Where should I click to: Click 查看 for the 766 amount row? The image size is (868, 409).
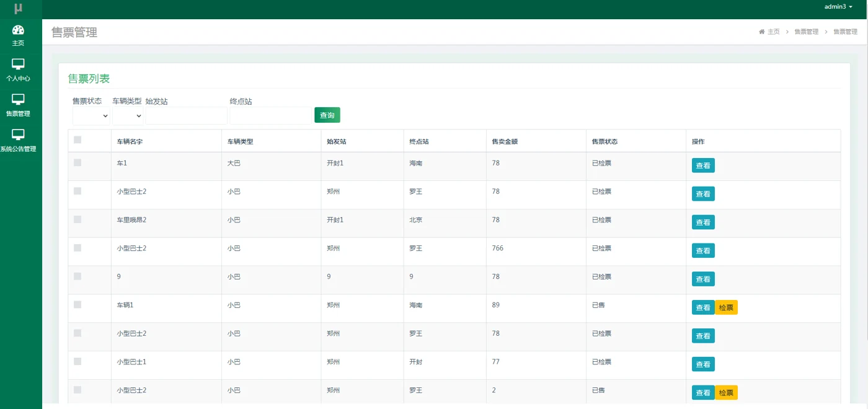click(703, 251)
